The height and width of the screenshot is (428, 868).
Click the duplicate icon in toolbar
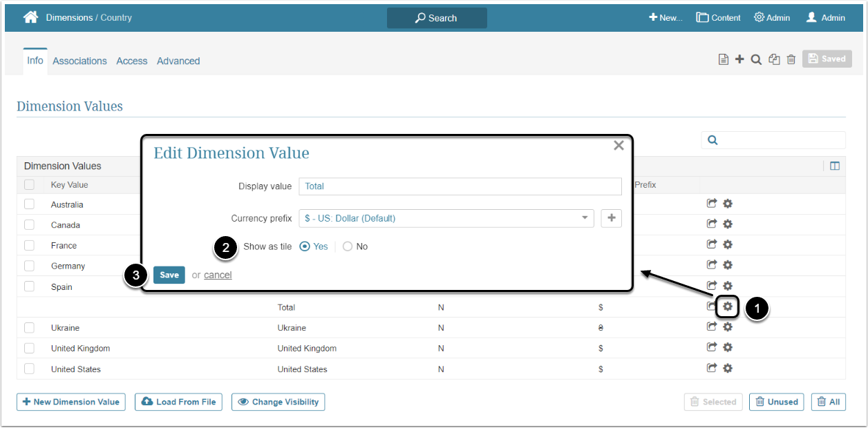click(774, 59)
